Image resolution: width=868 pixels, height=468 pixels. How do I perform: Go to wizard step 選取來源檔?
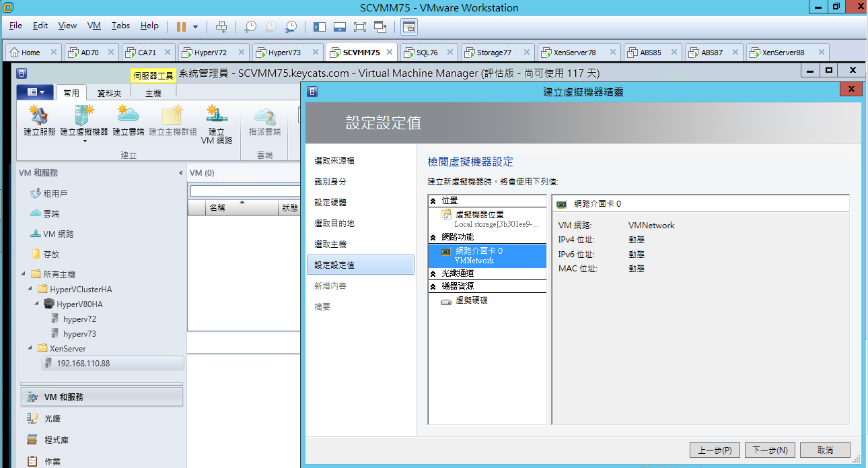(334, 160)
